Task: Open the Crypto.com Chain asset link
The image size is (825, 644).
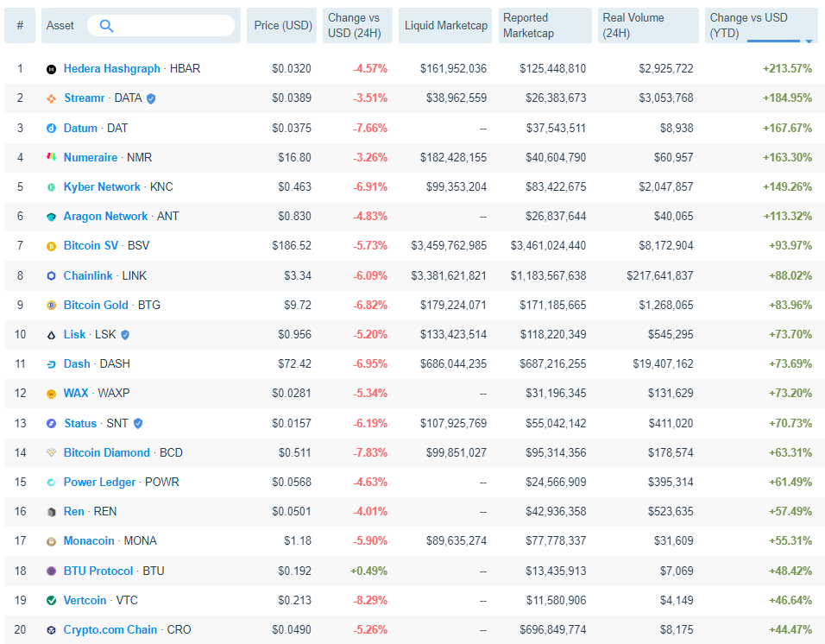Action: [110, 630]
